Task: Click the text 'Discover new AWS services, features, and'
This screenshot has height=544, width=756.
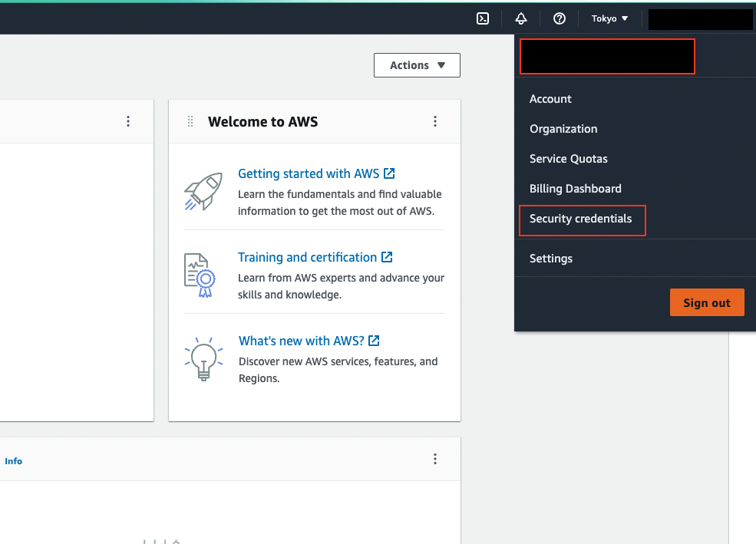Action: coord(338,361)
